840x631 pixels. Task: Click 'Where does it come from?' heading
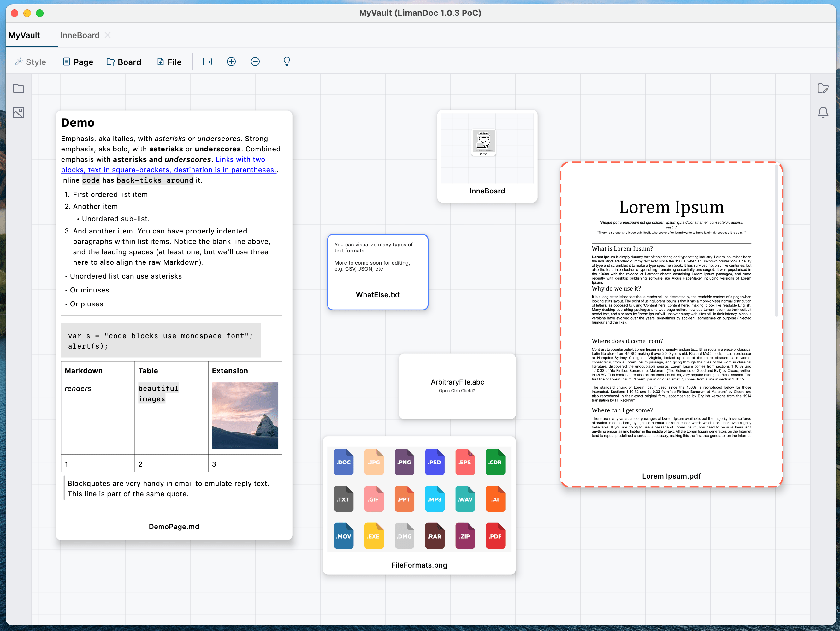[627, 341]
